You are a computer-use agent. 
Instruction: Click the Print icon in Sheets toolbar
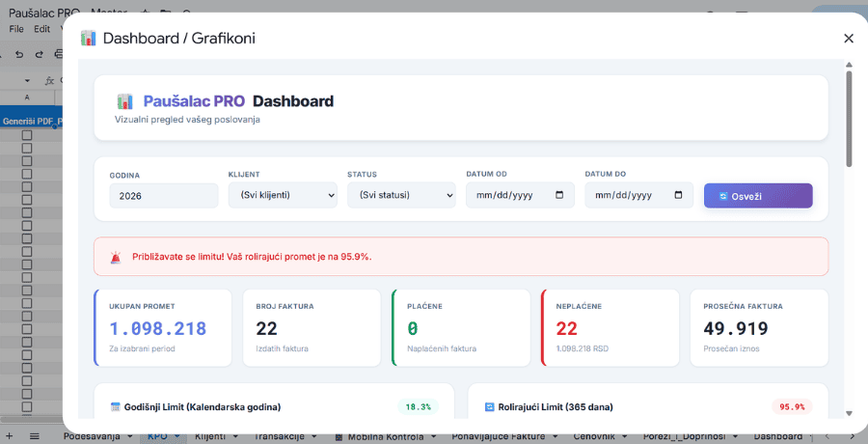pyautogui.click(x=59, y=54)
